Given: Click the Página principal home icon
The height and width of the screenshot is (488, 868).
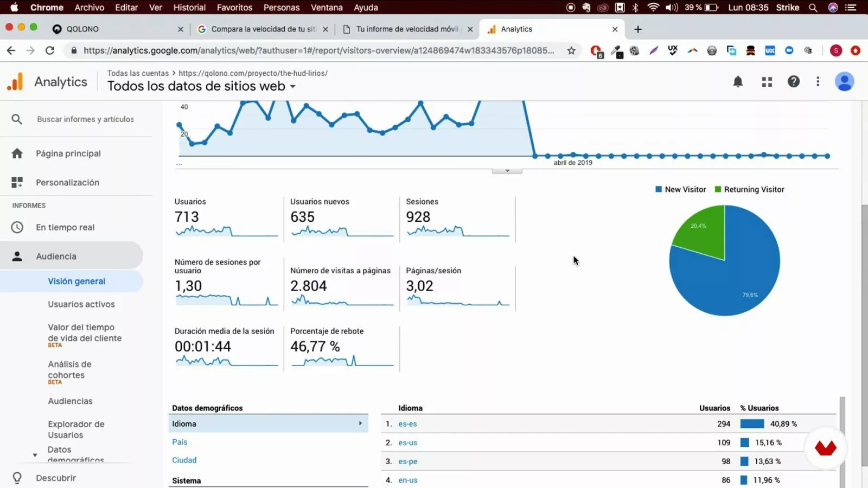Looking at the screenshot, I should (17, 153).
